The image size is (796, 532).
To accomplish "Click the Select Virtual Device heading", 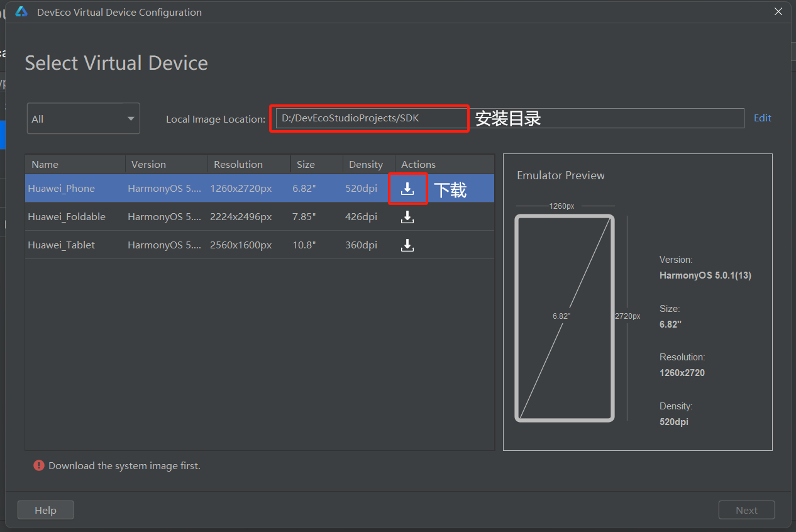I will coord(116,63).
